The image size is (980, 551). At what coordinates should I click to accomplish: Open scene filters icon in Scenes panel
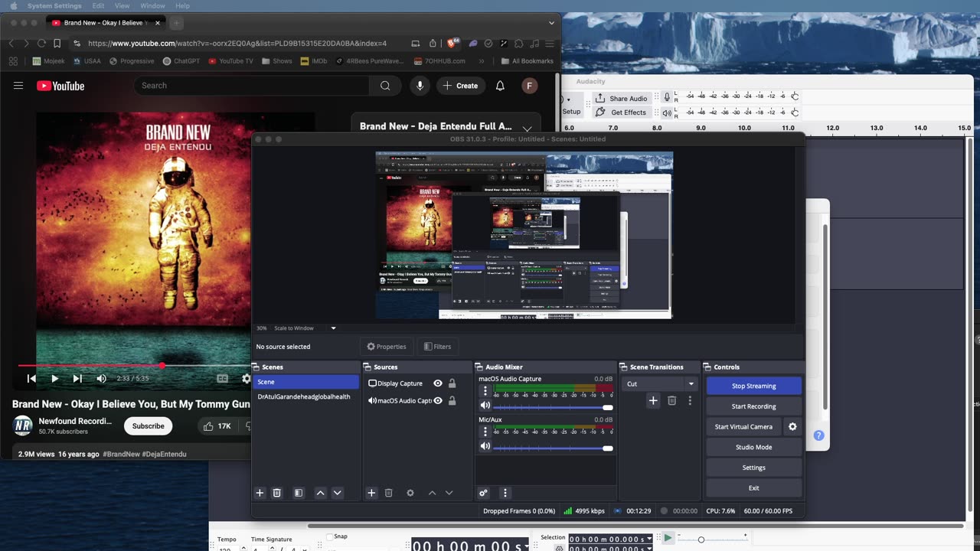click(299, 494)
